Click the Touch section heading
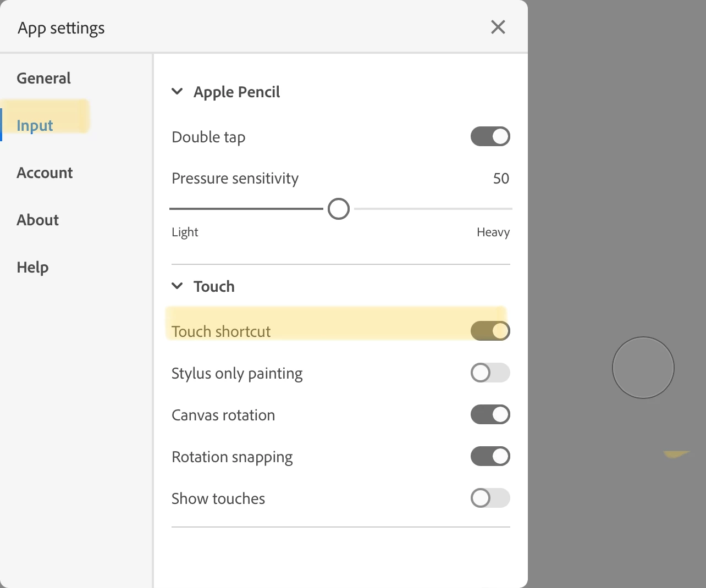Screen dimensions: 706x588 (x=214, y=286)
